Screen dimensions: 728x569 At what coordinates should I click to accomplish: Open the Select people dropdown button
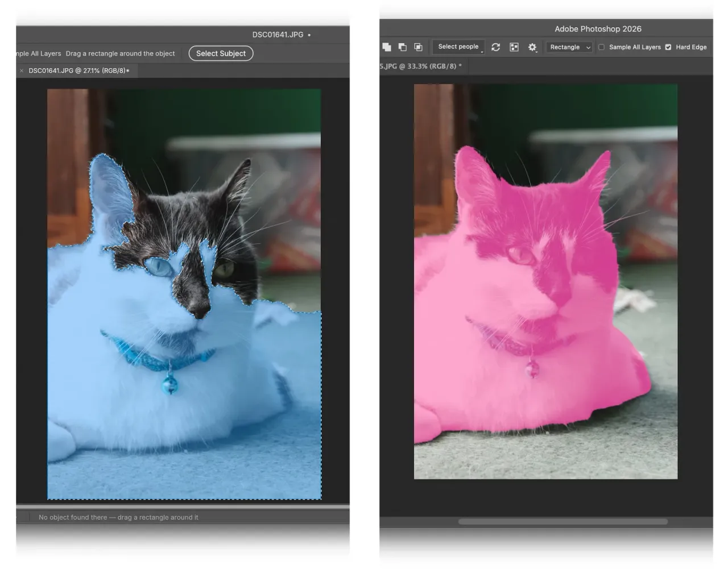(x=458, y=47)
